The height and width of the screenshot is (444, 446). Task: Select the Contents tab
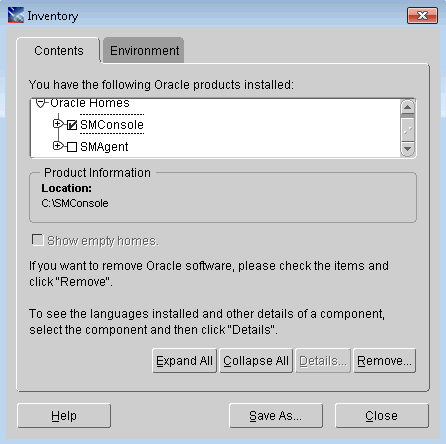tap(59, 51)
